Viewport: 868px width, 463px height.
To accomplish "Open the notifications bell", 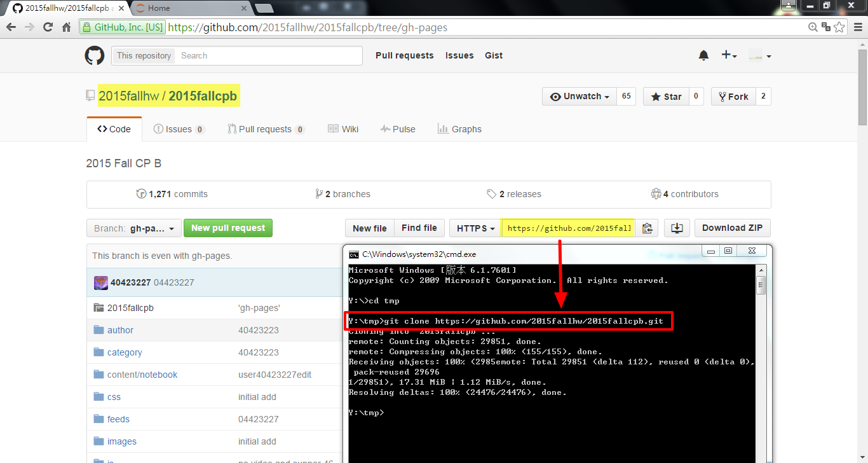I will [703, 55].
